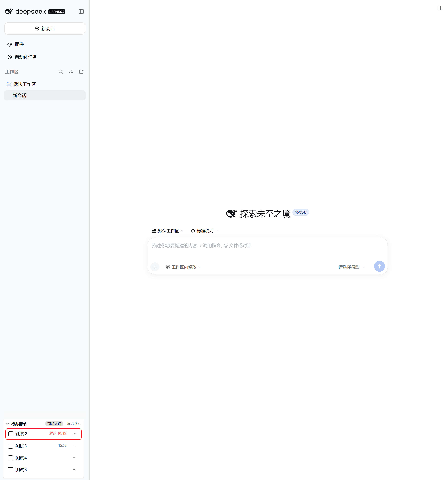Click the 预期 2 项 badge
This screenshot has height=480, width=448.
pos(54,424)
